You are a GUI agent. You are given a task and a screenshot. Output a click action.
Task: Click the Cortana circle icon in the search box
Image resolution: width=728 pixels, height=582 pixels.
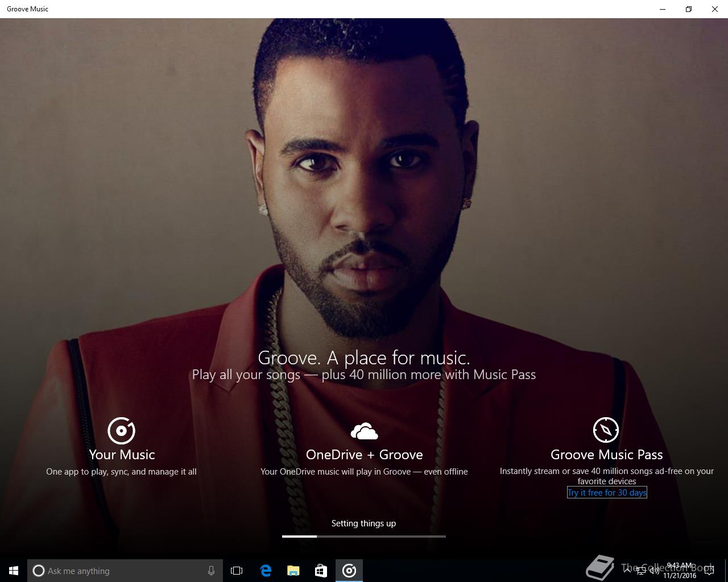(39, 571)
